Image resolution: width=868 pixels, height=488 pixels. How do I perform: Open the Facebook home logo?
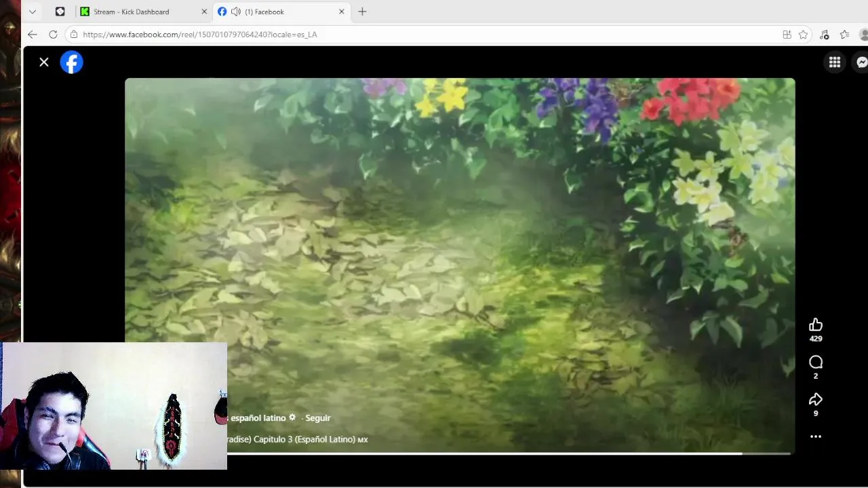click(71, 62)
